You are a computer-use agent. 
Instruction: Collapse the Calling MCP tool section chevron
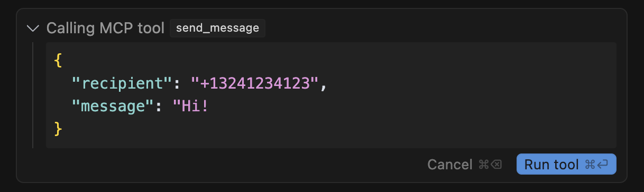click(x=33, y=28)
